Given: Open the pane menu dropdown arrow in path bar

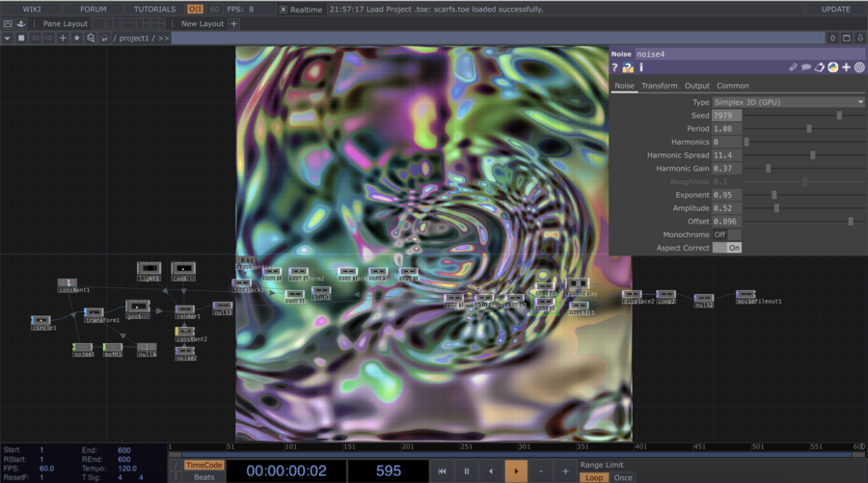Looking at the screenshot, I should point(7,39).
